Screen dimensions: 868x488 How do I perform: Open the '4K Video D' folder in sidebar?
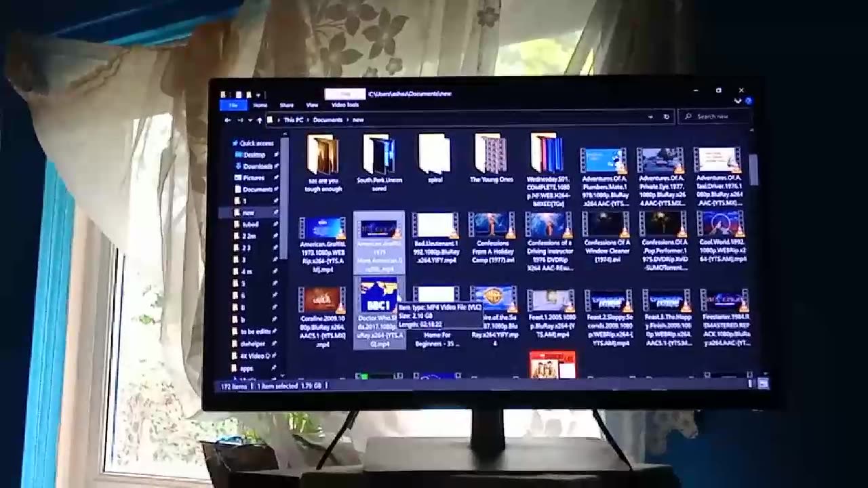255,355
